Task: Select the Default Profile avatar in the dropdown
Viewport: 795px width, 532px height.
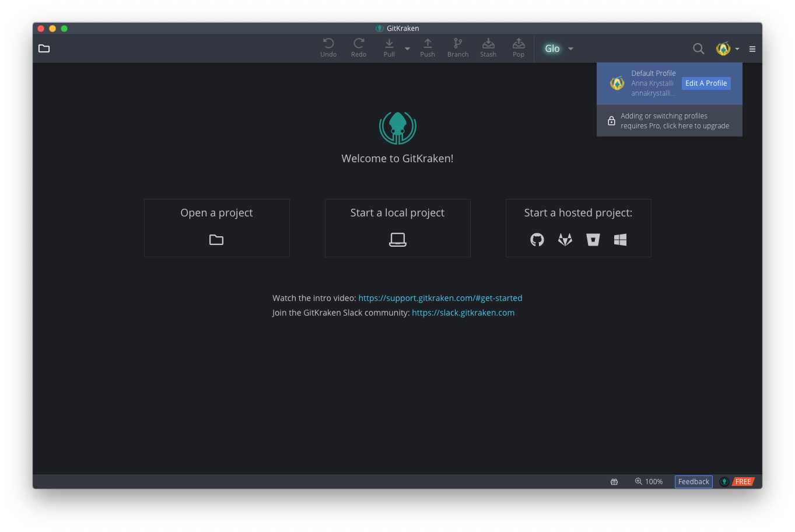Action: coord(617,83)
